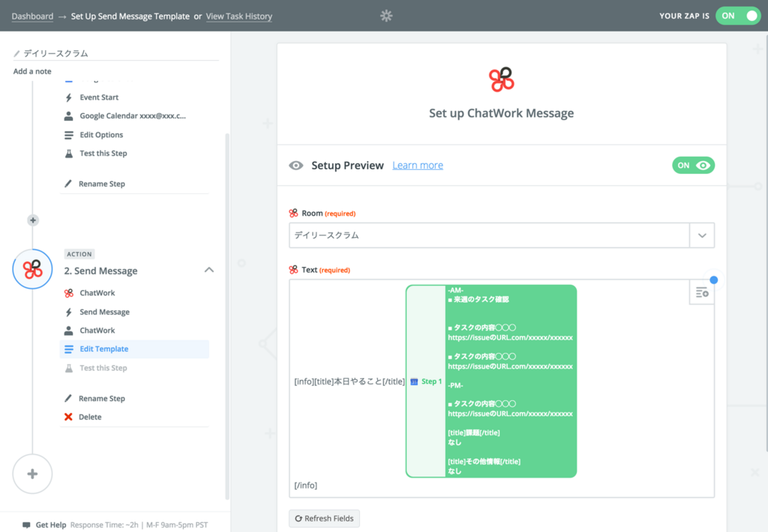Click the page scrollbar on the right

(766, 242)
